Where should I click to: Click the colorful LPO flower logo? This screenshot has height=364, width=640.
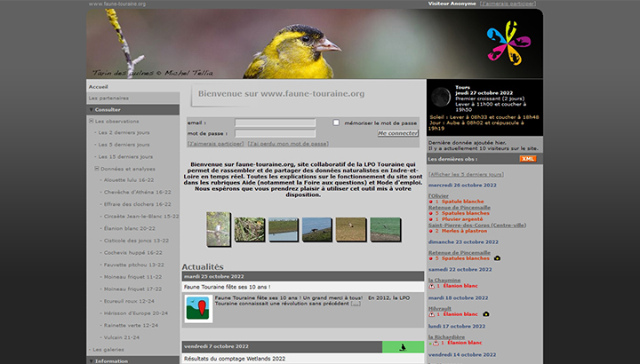(508, 44)
